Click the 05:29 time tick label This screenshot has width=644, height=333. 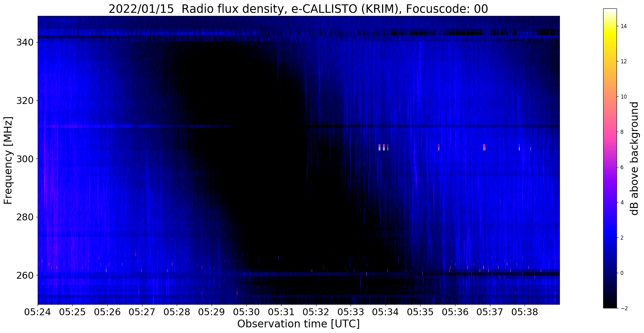pos(212,312)
